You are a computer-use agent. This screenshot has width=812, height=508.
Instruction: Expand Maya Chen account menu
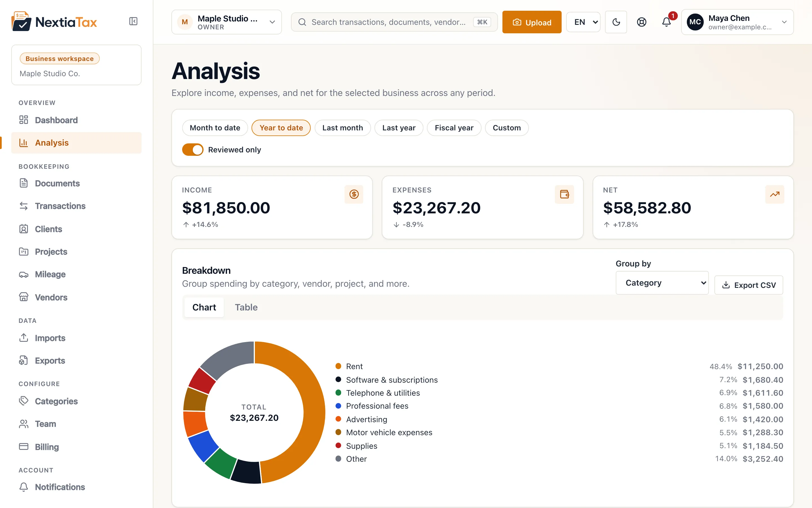(x=737, y=22)
